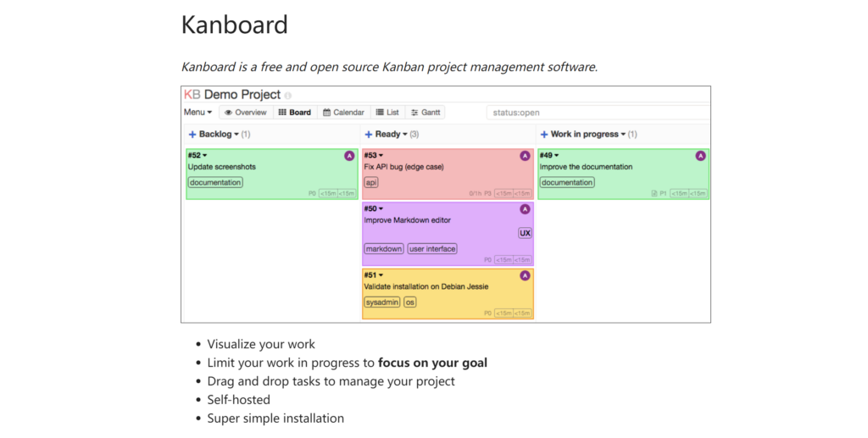Open the Gantt view tab
This screenshot has width=868, height=438.
pyautogui.click(x=426, y=112)
